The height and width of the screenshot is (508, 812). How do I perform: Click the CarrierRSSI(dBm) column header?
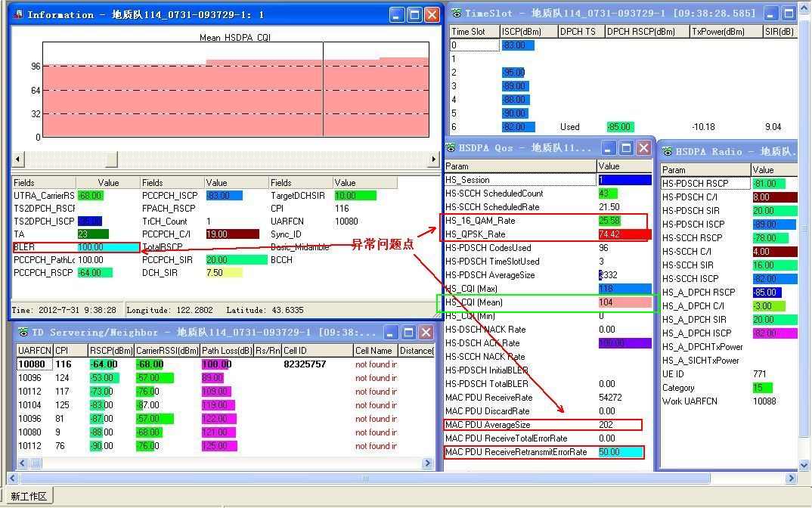tap(167, 351)
